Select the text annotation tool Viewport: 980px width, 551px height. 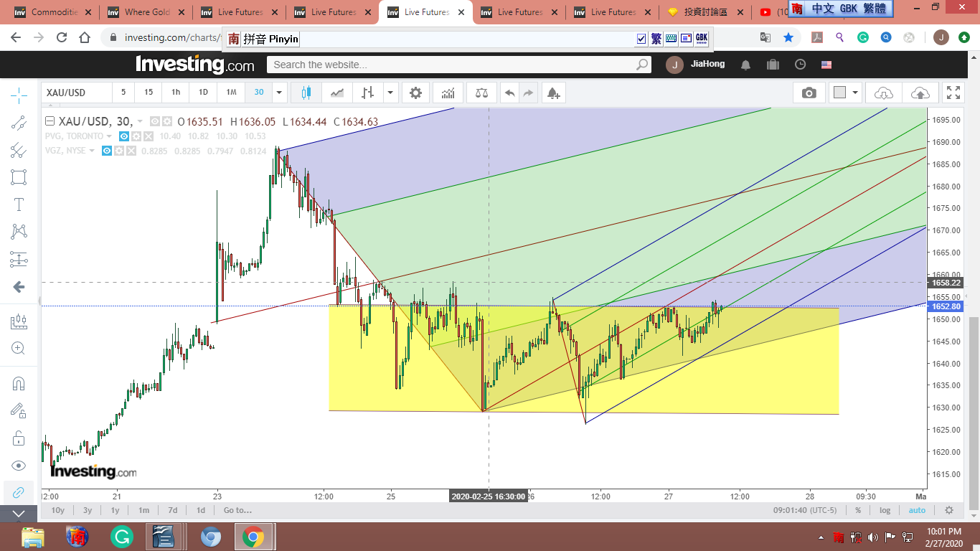(x=19, y=204)
